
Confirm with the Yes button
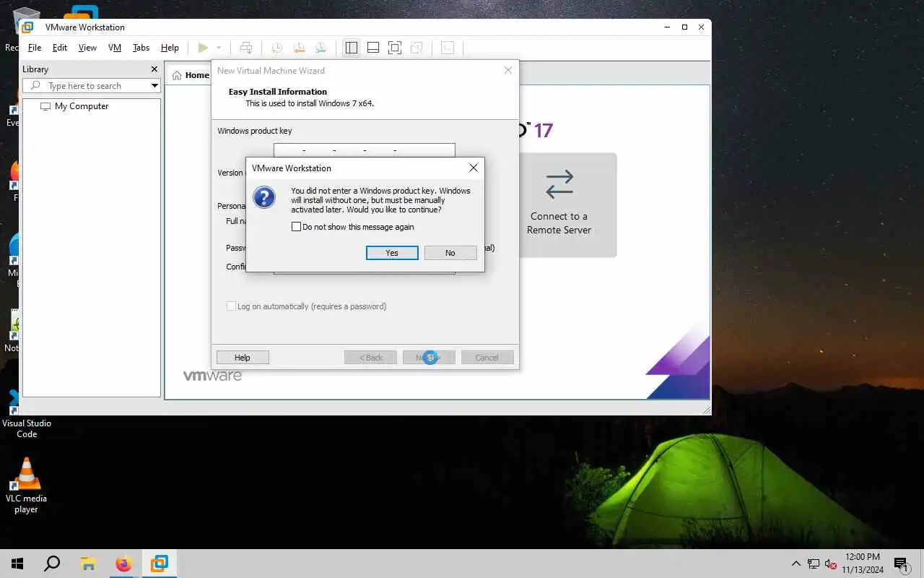pos(392,253)
